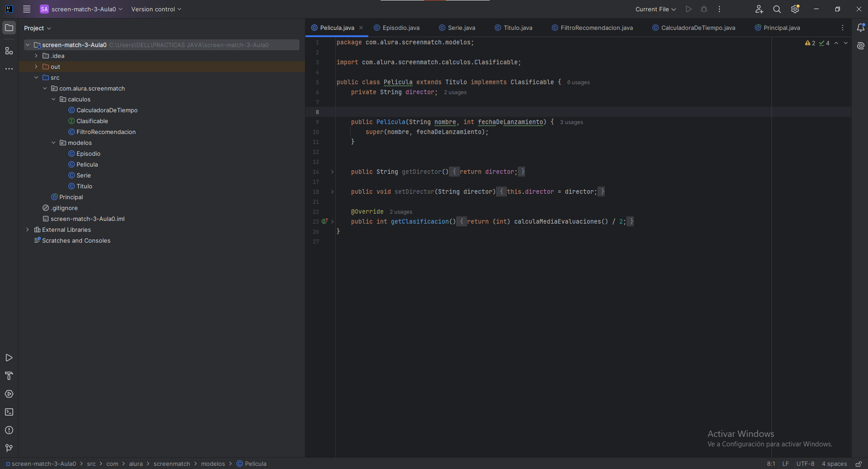
Task: Click the 8:1 cursor position indicator
Action: tap(771, 464)
